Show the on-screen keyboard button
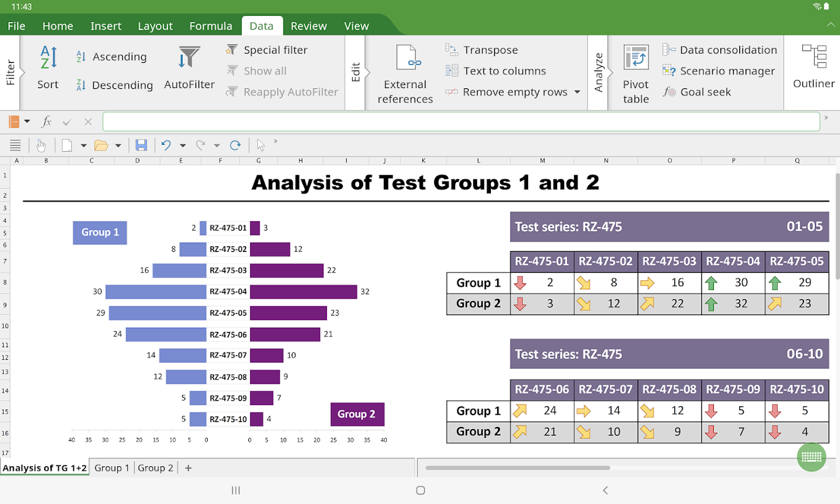 (811, 457)
